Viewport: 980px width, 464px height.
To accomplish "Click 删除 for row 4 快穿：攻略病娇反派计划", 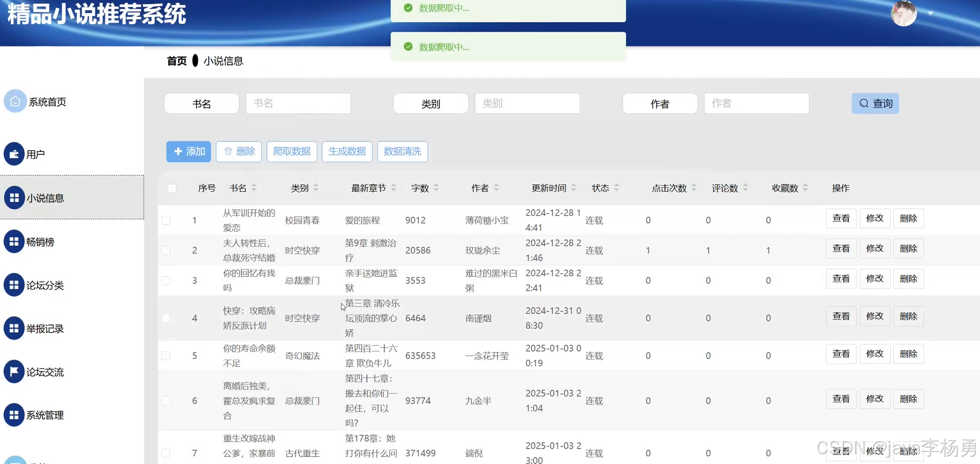I will 909,316.
